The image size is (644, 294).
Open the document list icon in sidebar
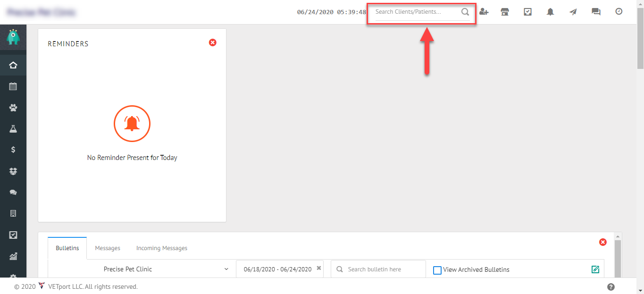[x=13, y=213]
